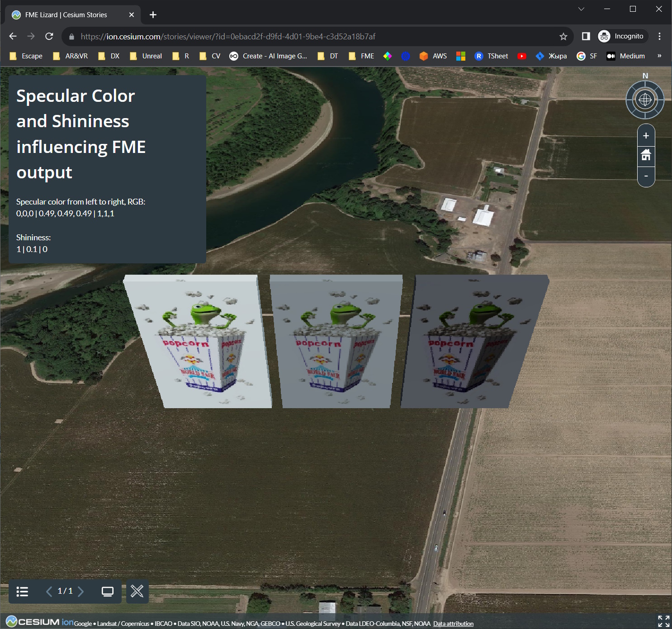The image size is (672, 629).
Task: Open a new browser tab
Action: click(153, 15)
